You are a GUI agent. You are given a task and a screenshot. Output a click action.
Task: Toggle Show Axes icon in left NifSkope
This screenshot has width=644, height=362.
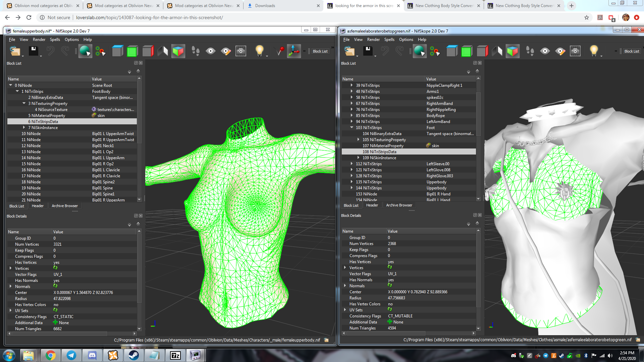tap(294, 51)
